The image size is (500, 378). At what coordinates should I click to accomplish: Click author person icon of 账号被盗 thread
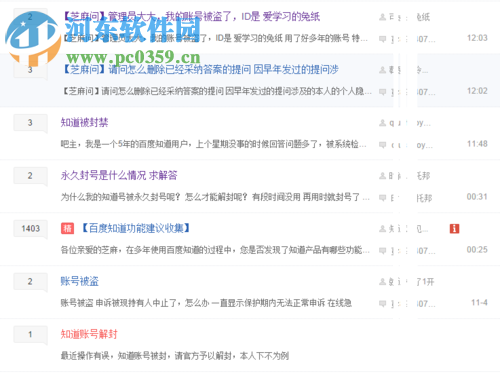(x=383, y=282)
